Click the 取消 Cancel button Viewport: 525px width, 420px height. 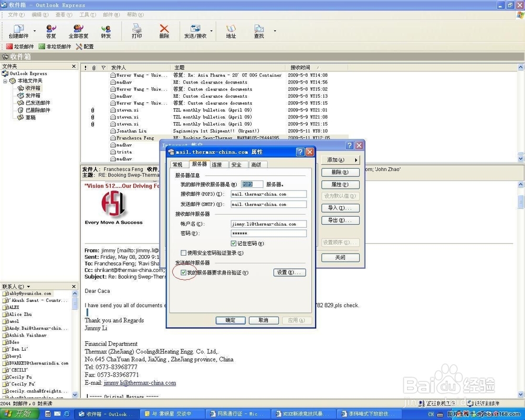tap(264, 320)
